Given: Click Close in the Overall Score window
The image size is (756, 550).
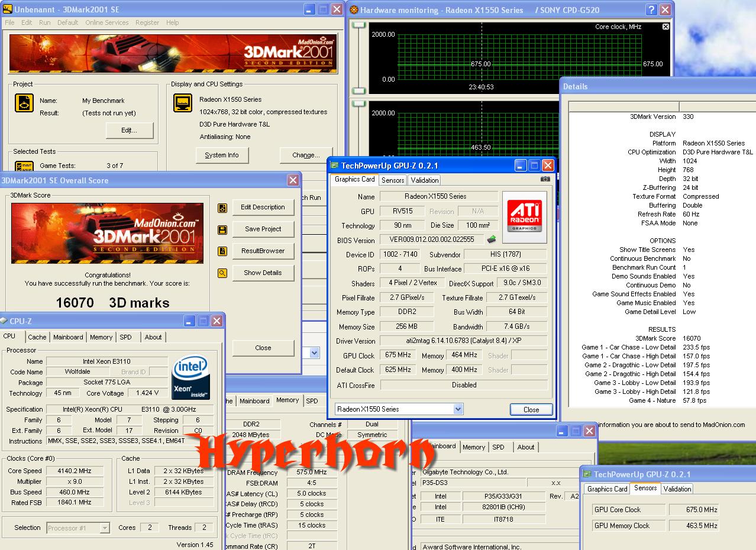Looking at the screenshot, I should click(x=263, y=348).
